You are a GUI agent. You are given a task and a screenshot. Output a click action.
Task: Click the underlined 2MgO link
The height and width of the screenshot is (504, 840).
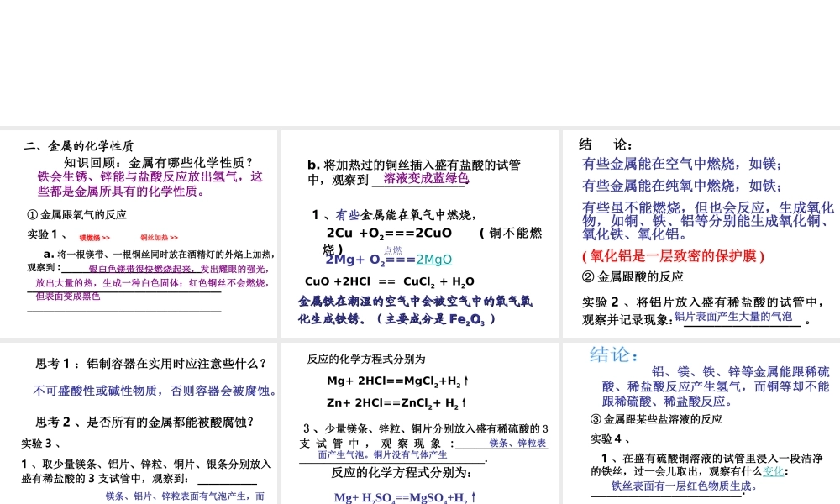coord(434,260)
